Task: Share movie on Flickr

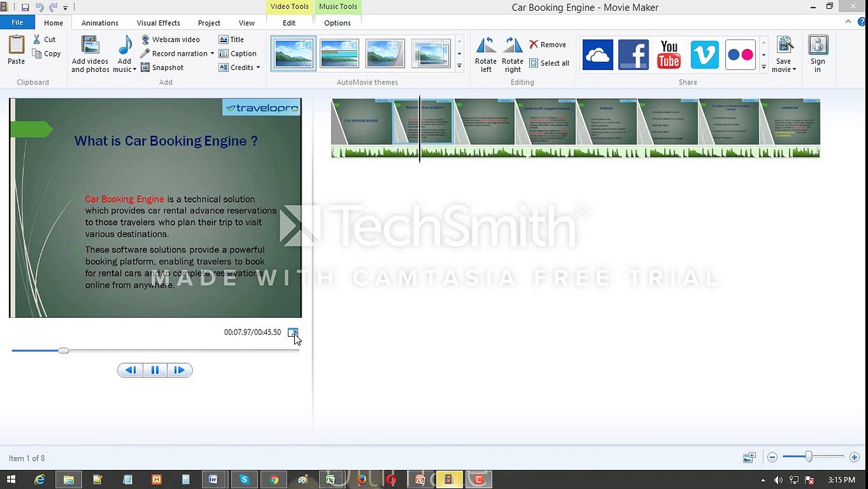Action: [740, 54]
